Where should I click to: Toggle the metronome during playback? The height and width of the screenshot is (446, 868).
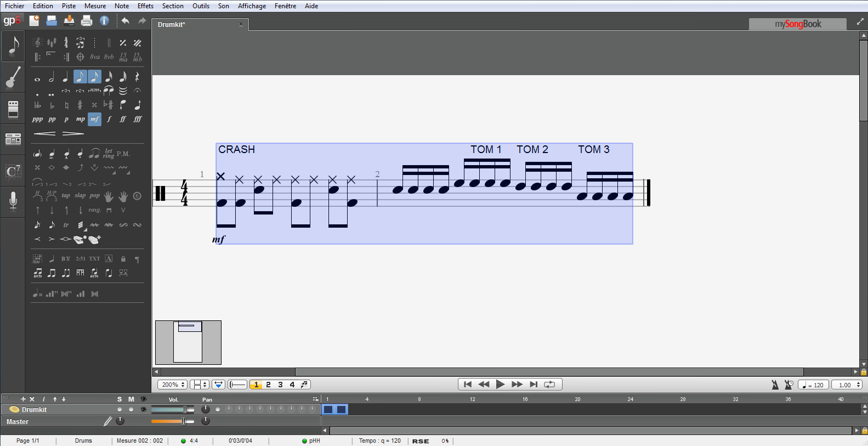(x=775, y=385)
